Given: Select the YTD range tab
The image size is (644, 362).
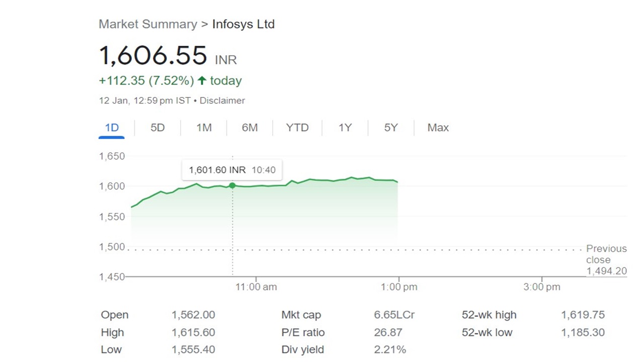Looking at the screenshot, I should 297,128.
